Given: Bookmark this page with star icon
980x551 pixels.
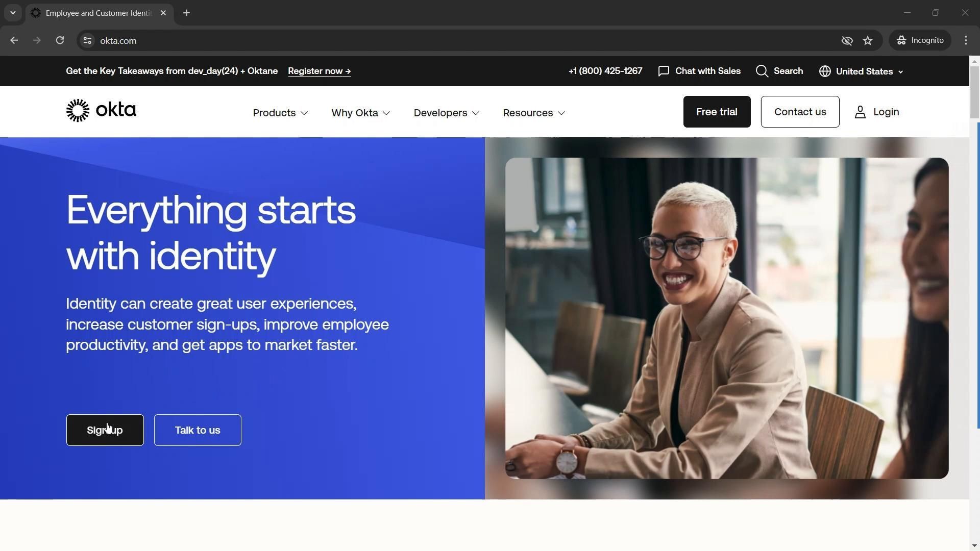Looking at the screenshot, I should pyautogui.click(x=868, y=41).
